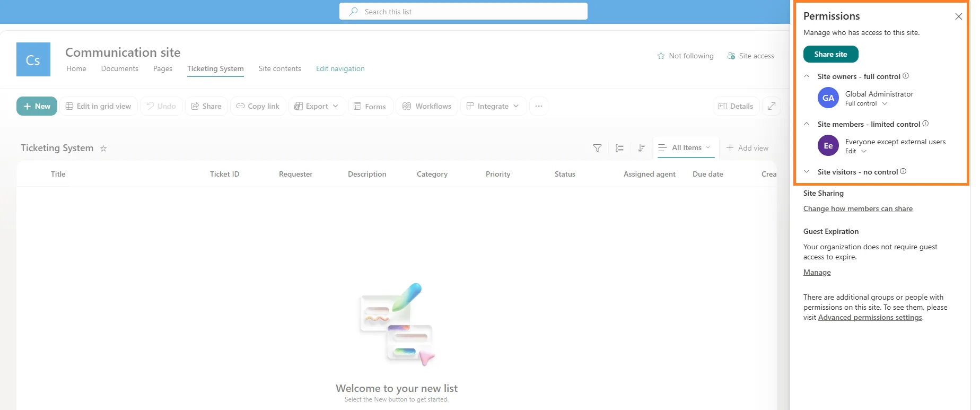Click the Ee Everyone avatar

click(828, 145)
